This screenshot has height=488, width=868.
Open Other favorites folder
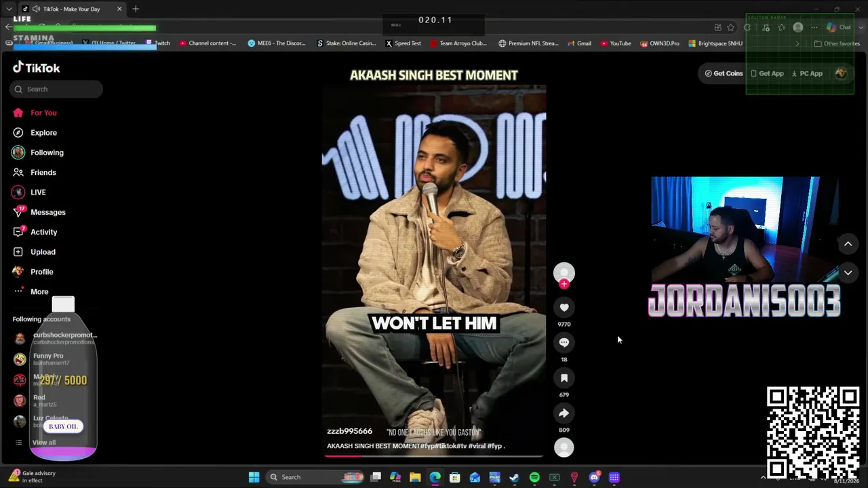click(x=837, y=43)
